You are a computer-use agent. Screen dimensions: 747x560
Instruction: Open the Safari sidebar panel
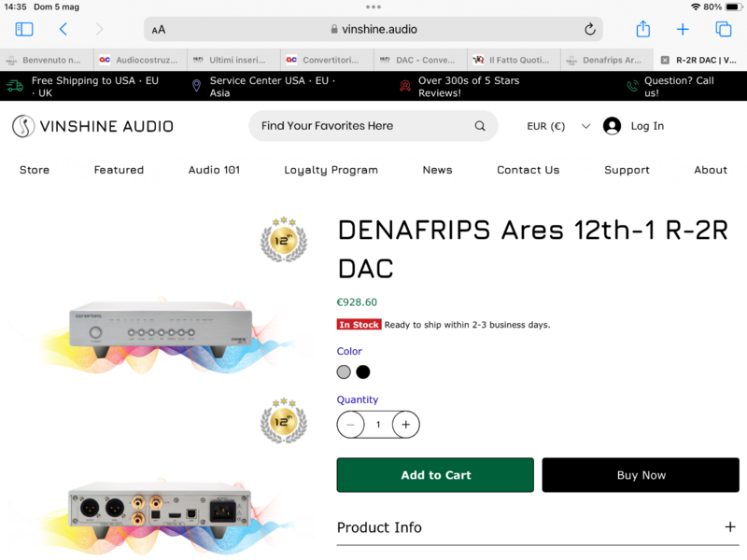(x=24, y=29)
